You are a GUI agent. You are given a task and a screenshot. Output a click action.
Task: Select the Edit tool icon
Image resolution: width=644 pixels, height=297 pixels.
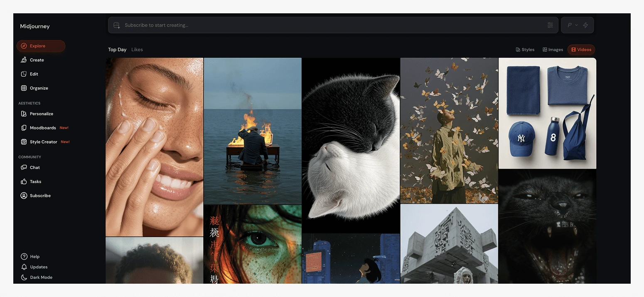pos(24,74)
